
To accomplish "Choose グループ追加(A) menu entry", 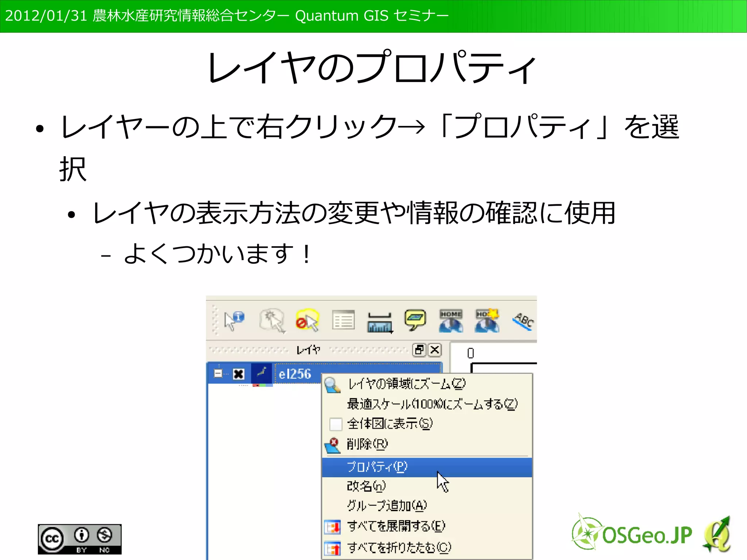I will (427, 505).
